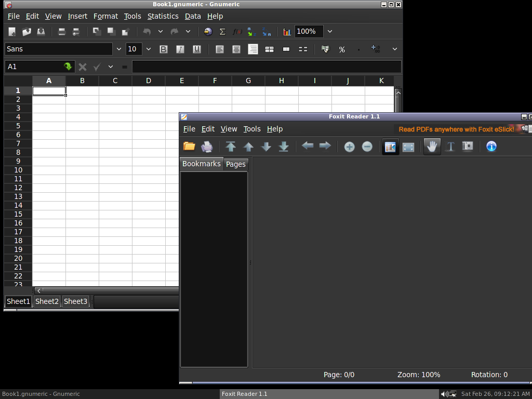
Task: Expand the format toolbar overflow arrow
Action: [395, 49]
